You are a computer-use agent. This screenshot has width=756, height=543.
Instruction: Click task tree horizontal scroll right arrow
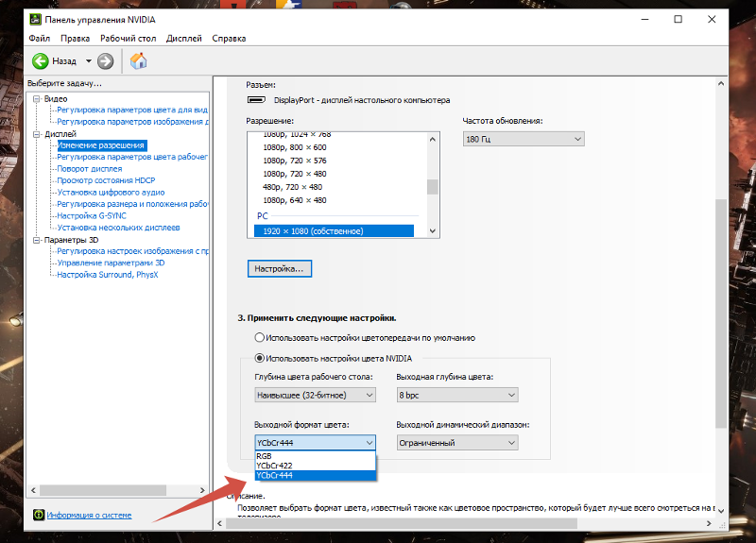(202, 490)
